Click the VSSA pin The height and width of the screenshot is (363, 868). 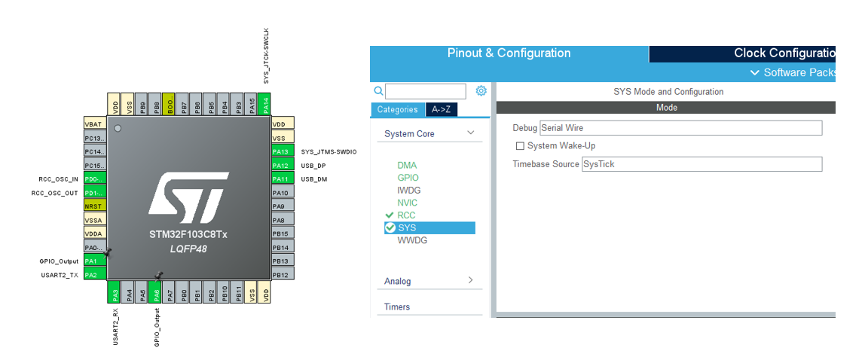[x=95, y=220]
